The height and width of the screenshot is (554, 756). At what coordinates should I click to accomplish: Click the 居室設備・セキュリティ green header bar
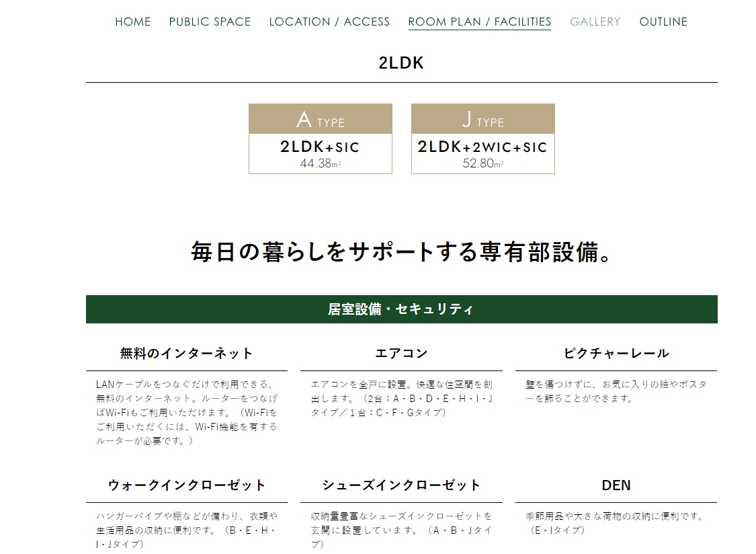[401, 308]
